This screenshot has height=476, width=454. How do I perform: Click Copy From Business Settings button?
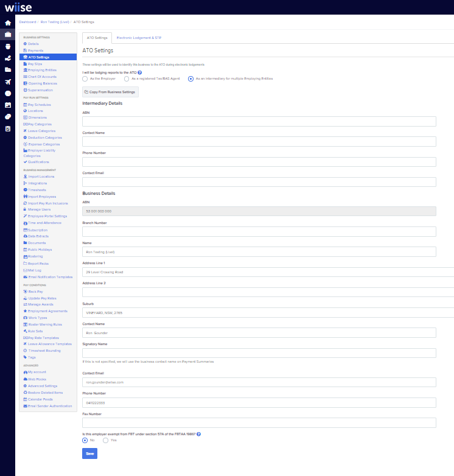[x=111, y=92]
